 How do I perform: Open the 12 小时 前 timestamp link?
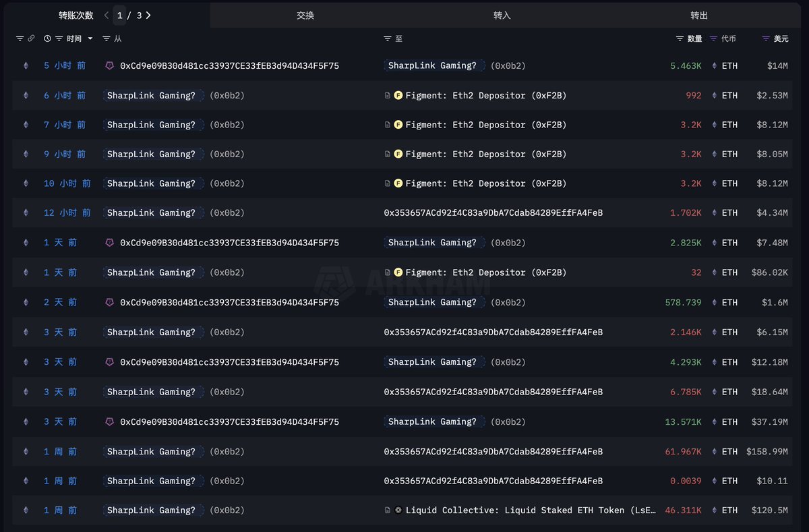(67, 213)
